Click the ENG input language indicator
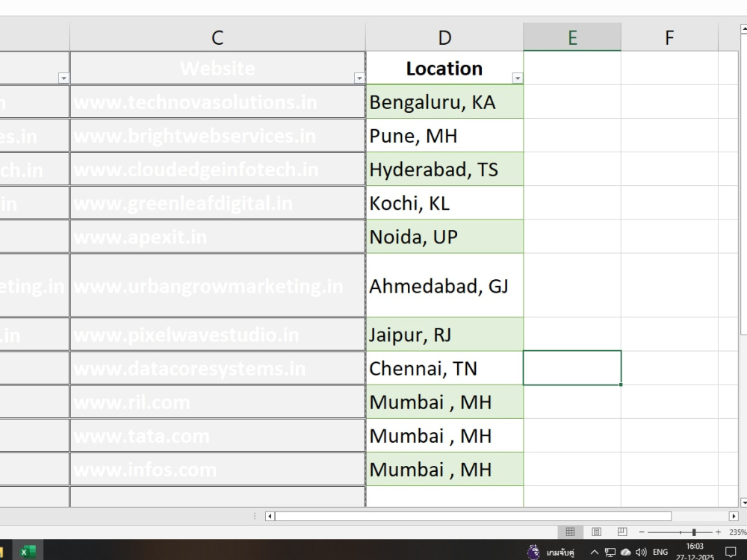Image resolution: width=747 pixels, height=560 pixels. pyautogui.click(x=660, y=553)
